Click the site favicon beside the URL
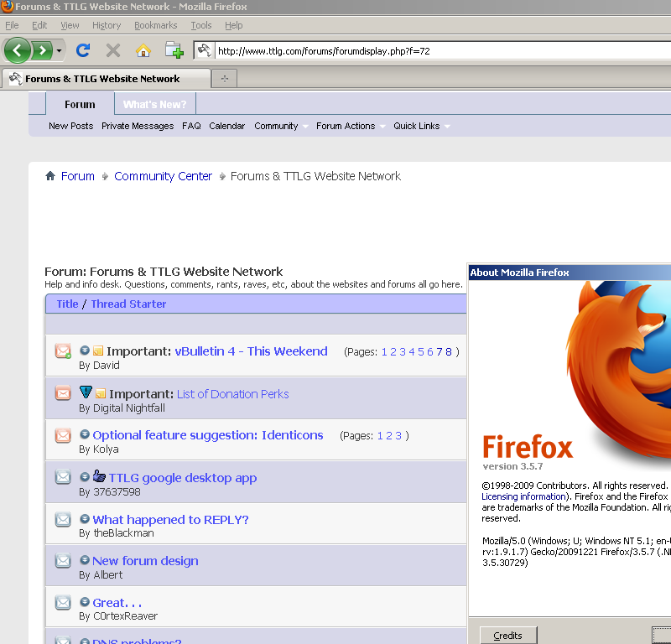 pyautogui.click(x=204, y=50)
